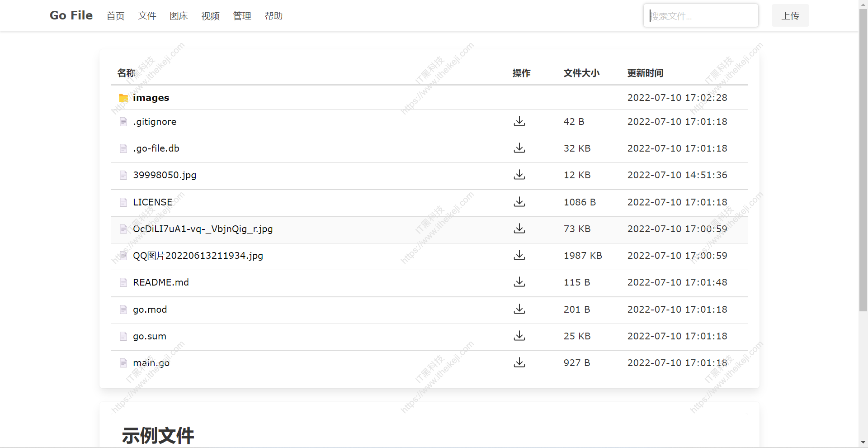The width and height of the screenshot is (868, 448).
Task: Download the QQ图片20220613211934.jpg file
Action: (519, 256)
